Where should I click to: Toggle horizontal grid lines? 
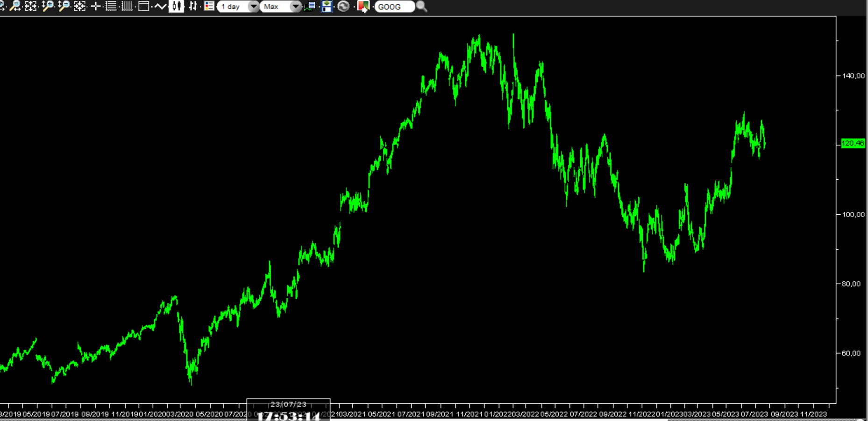[111, 6]
